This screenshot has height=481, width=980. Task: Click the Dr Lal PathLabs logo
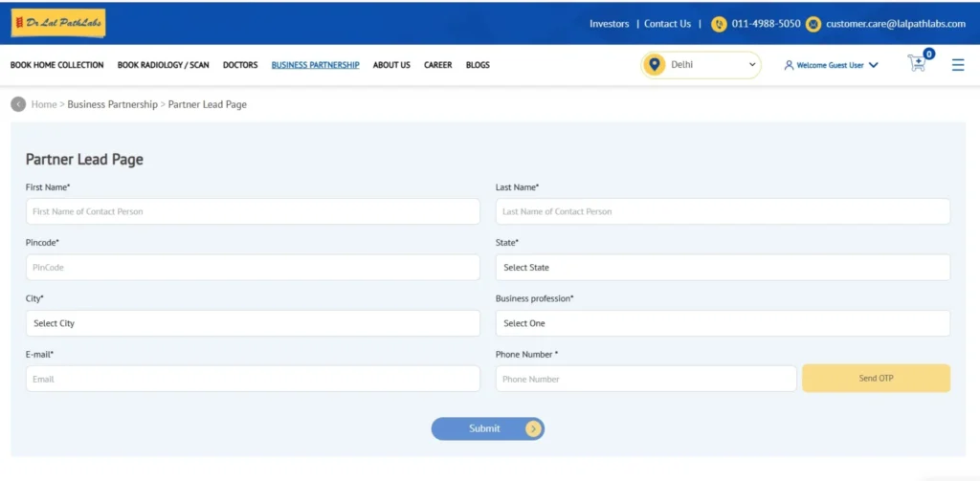[x=58, y=23]
